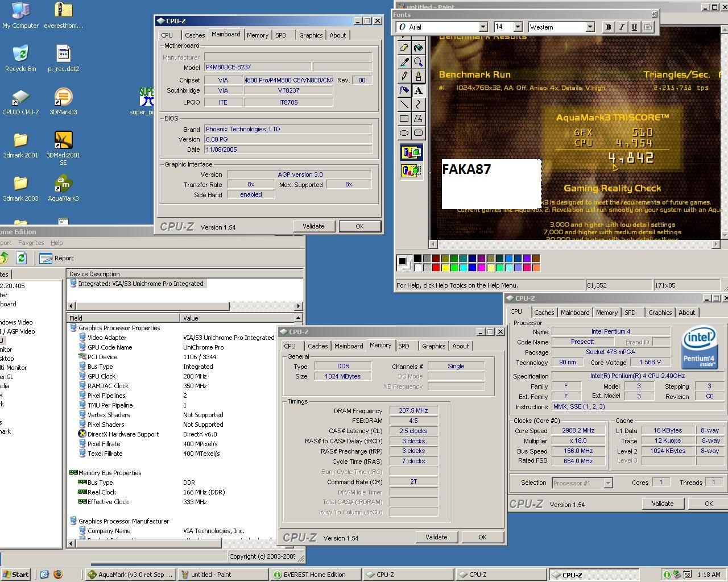
Task: Select the CPUID CPU-Z desktop shortcut
Action: 20,102
